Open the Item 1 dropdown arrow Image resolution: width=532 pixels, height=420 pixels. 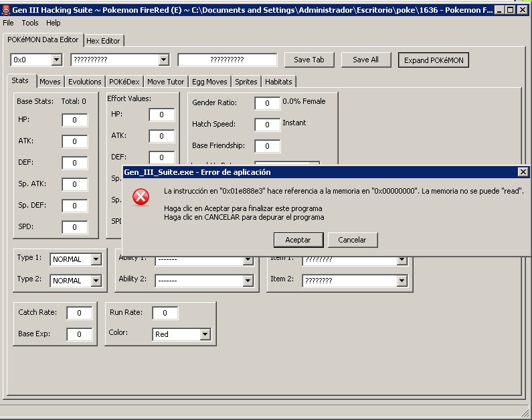click(x=402, y=260)
